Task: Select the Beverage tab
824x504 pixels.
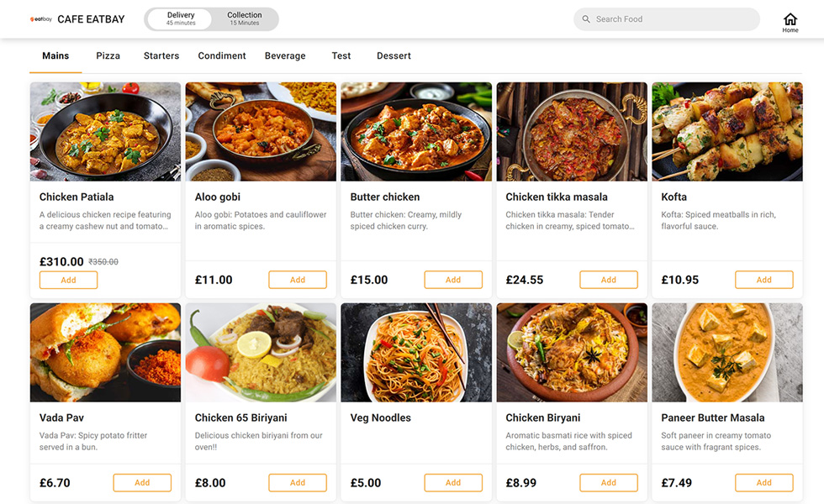Action: tap(285, 55)
